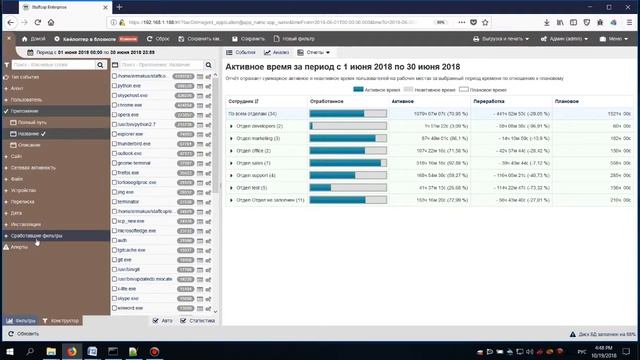The height and width of the screenshot is (360, 640).
Task: Open File Explorer from the taskbar
Action: [51, 351]
